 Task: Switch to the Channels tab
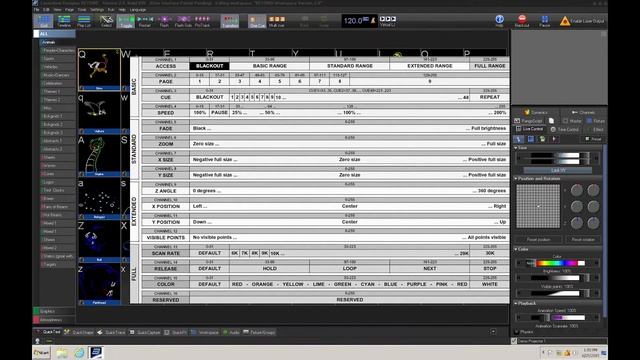click(583, 112)
